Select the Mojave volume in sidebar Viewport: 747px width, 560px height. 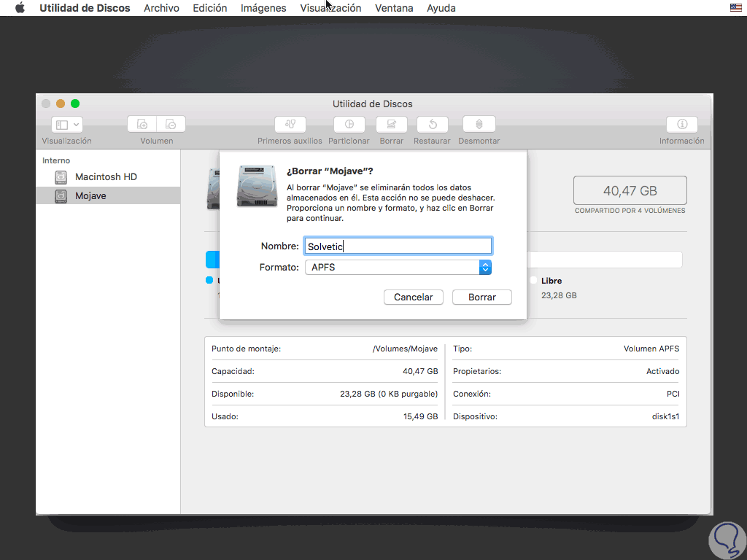[109, 195]
